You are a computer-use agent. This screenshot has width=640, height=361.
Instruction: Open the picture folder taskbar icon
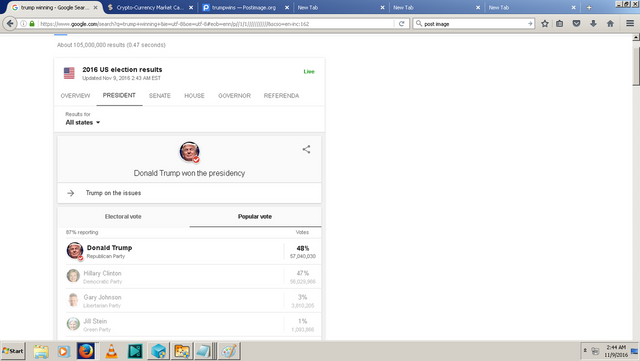[182, 351]
